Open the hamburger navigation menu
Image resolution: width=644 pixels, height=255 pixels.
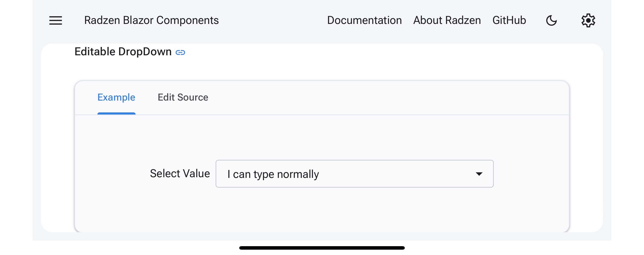click(55, 20)
